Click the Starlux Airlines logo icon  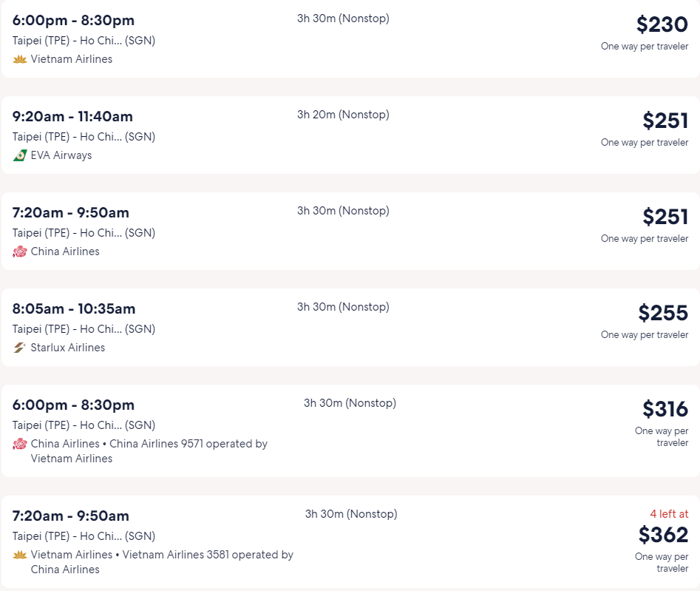pyautogui.click(x=20, y=348)
